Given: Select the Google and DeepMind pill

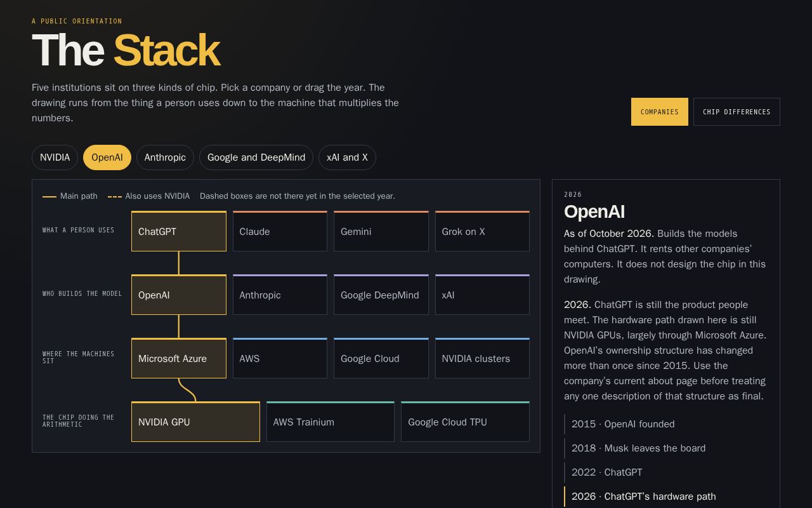Looking at the screenshot, I should [256, 157].
